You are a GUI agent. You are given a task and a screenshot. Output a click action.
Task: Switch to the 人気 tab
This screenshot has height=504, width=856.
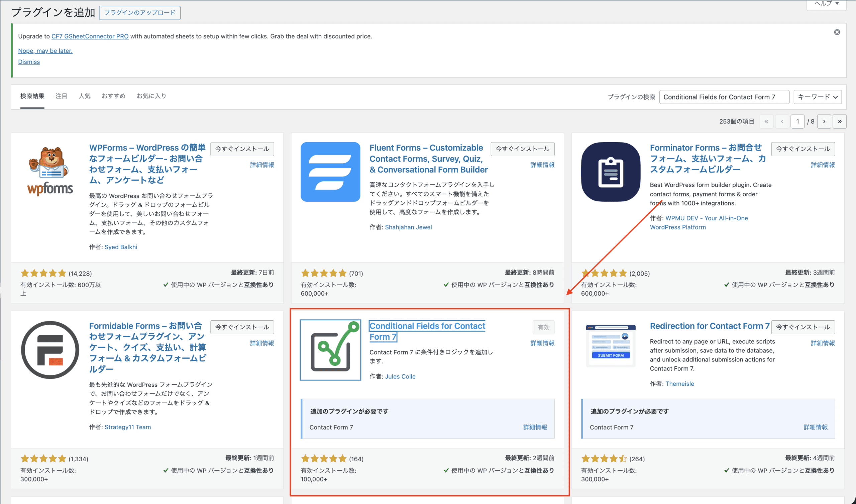tap(84, 96)
